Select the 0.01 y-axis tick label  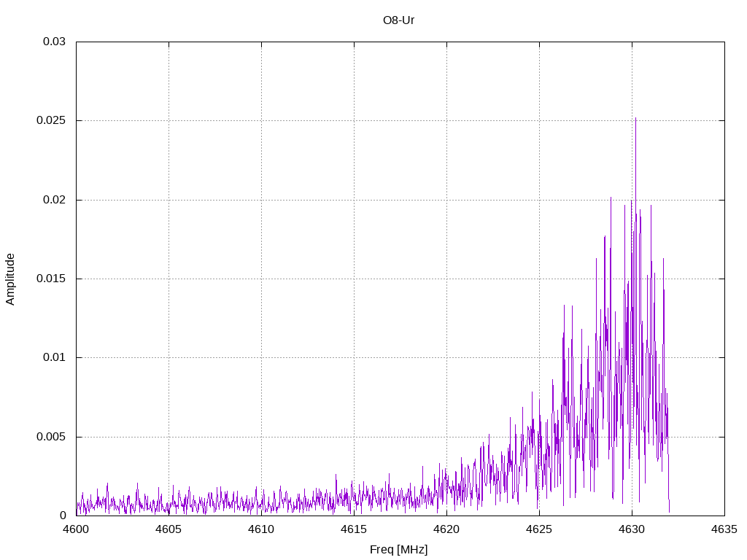(x=54, y=357)
